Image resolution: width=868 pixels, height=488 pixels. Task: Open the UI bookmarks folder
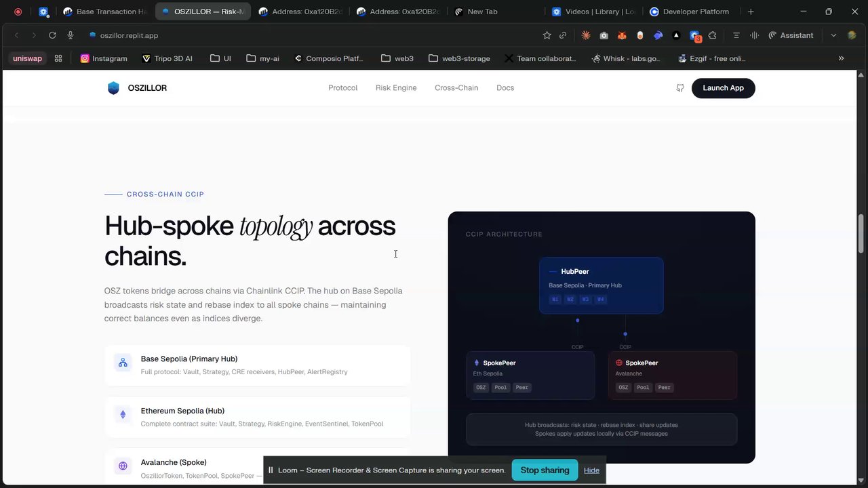220,58
